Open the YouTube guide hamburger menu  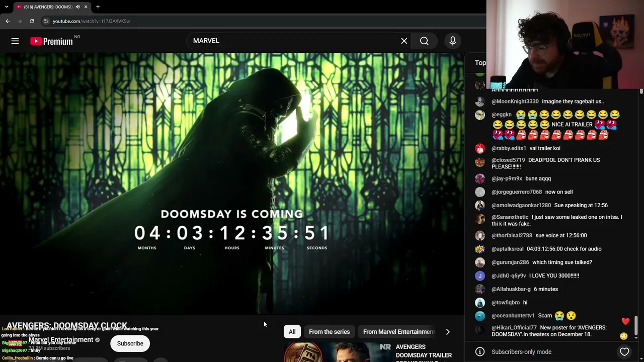[x=15, y=41]
